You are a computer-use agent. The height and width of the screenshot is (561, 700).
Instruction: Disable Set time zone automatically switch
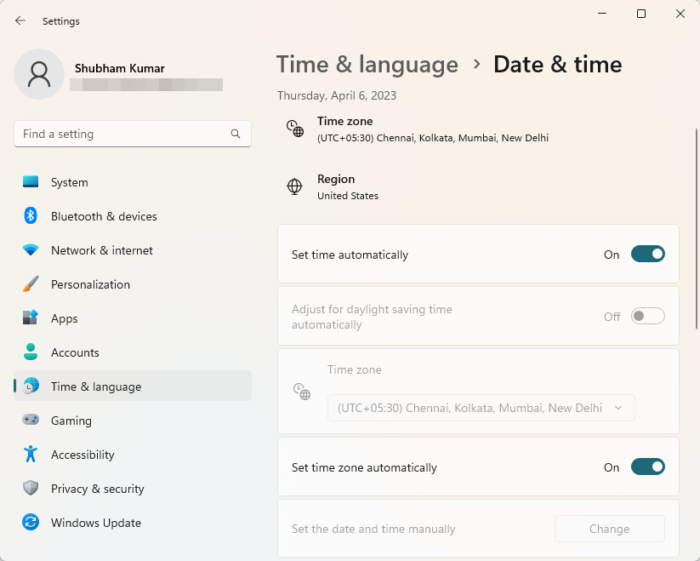(x=648, y=467)
